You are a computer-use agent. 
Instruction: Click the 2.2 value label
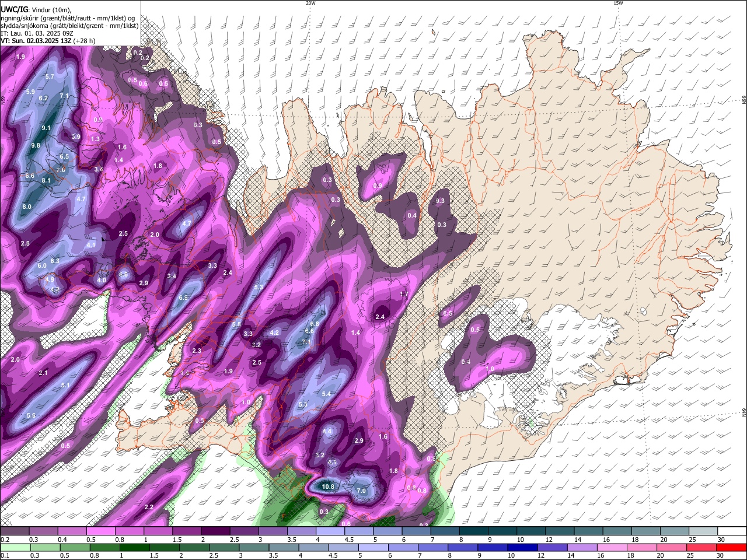point(149,507)
